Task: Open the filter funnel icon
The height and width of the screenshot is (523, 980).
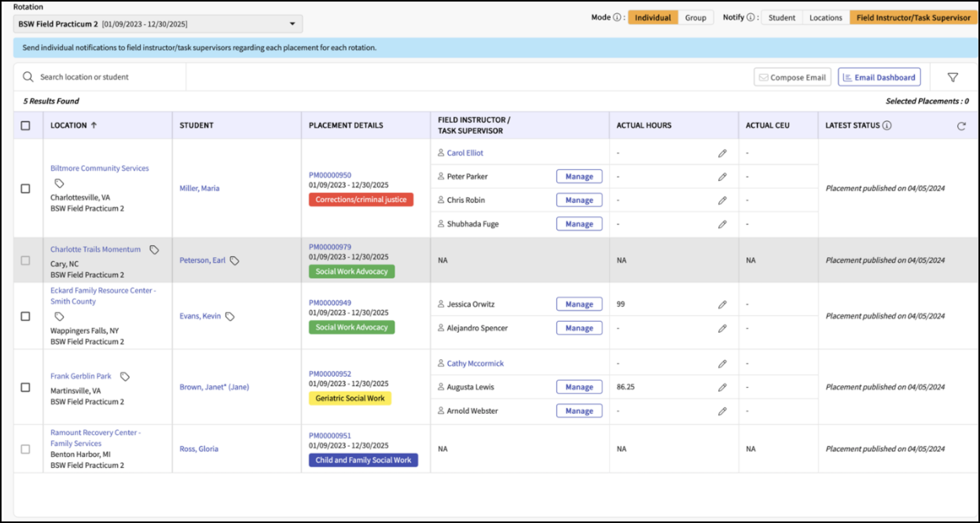Action: pyautogui.click(x=952, y=77)
